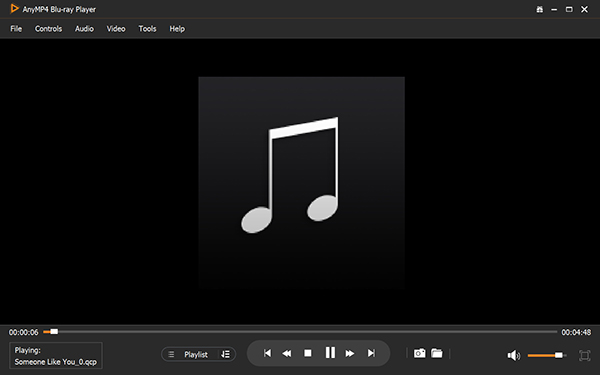
Task: Show the Playlist panel
Action: pyautogui.click(x=196, y=354)
